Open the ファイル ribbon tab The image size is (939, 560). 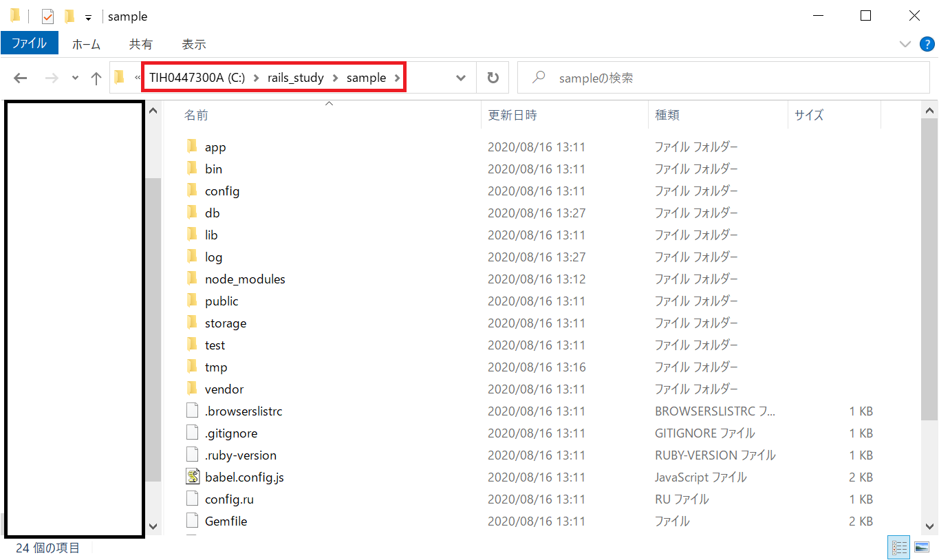[x=29, y=43]
